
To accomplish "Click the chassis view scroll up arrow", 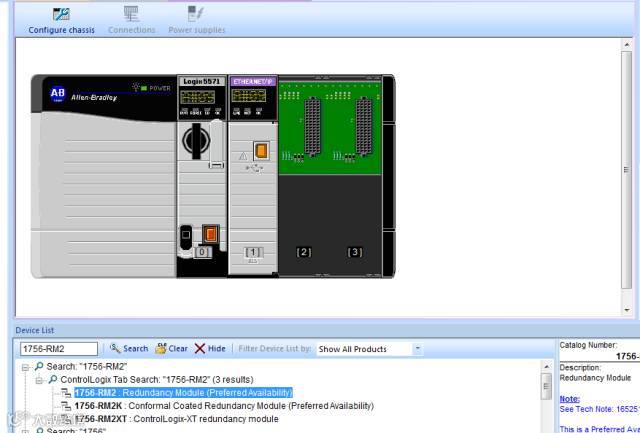I will tap(627, 44).
